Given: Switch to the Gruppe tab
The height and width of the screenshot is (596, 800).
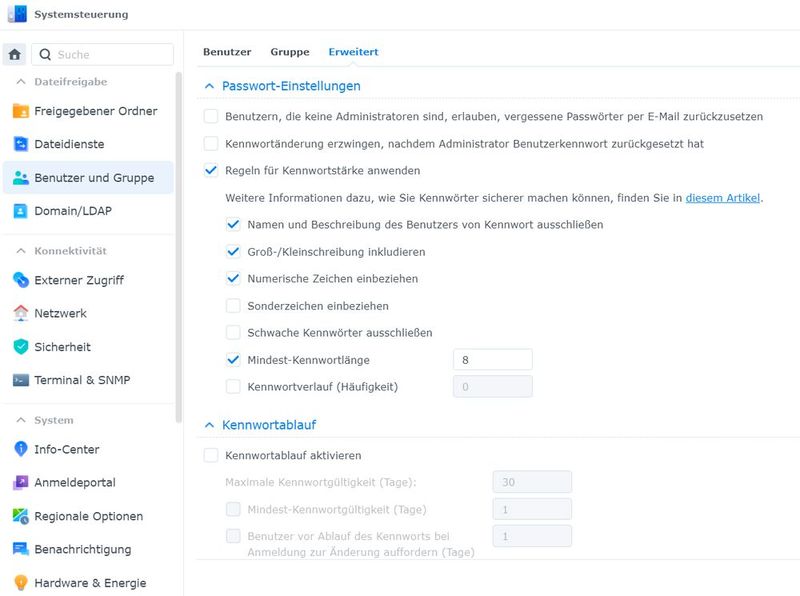Looking at the screenshot, I should tap(290, 52).
